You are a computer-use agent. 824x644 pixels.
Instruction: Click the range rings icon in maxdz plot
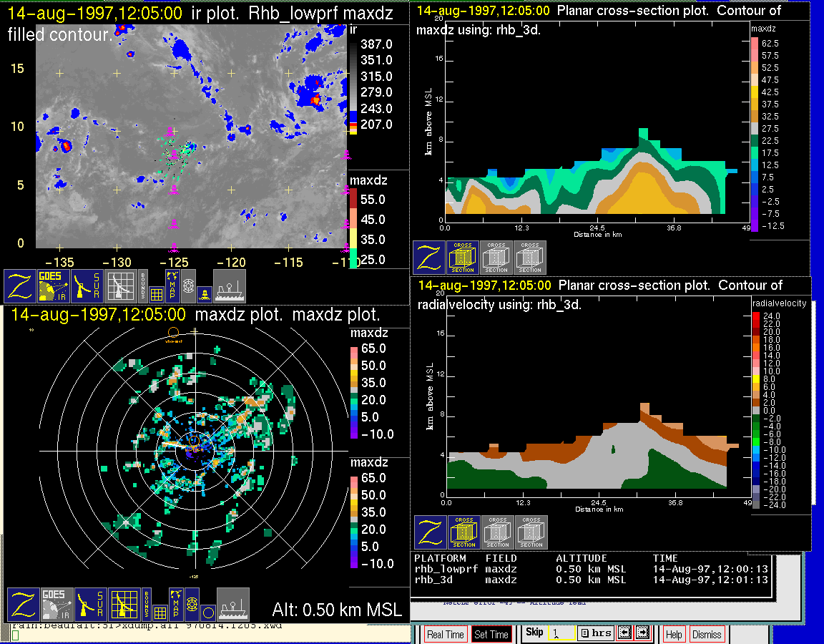tap(191, 605)
